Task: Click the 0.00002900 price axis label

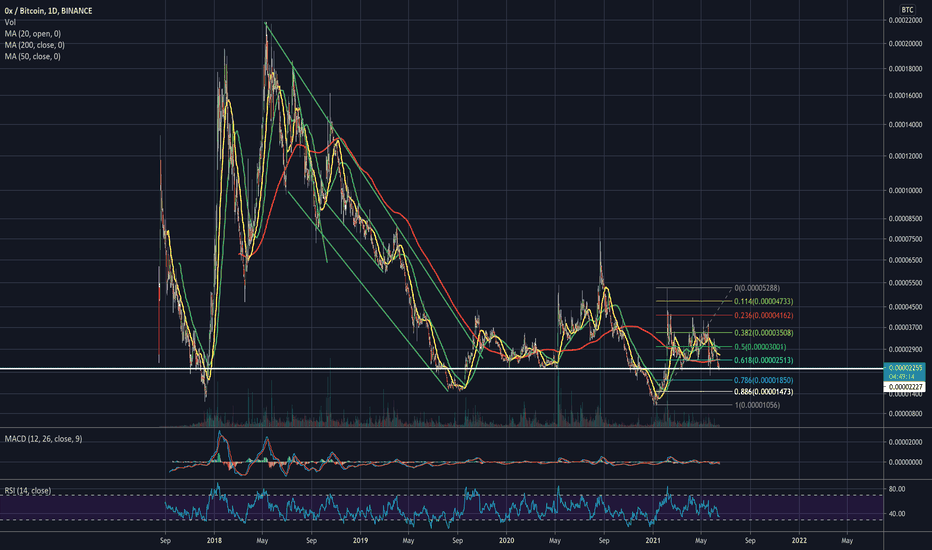Action: (906, 350)
